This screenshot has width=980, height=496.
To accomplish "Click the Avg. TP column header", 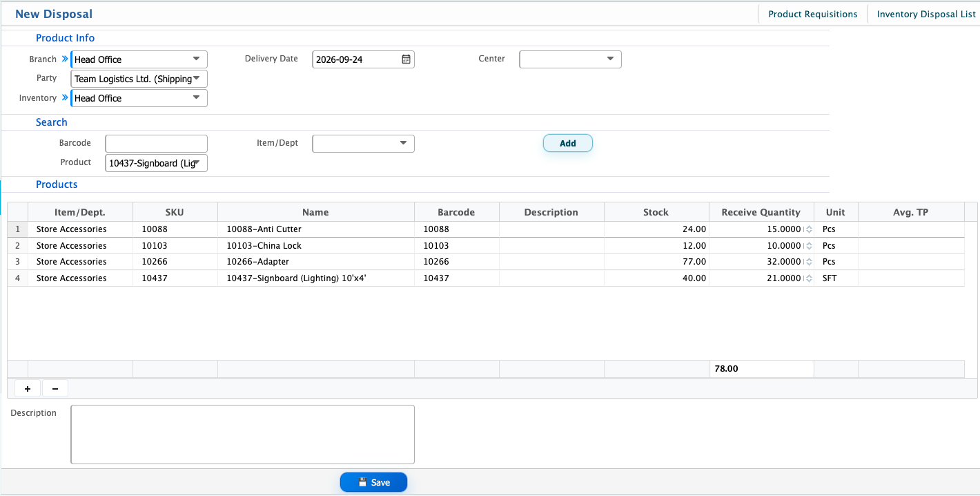I will tap(911, 212).
